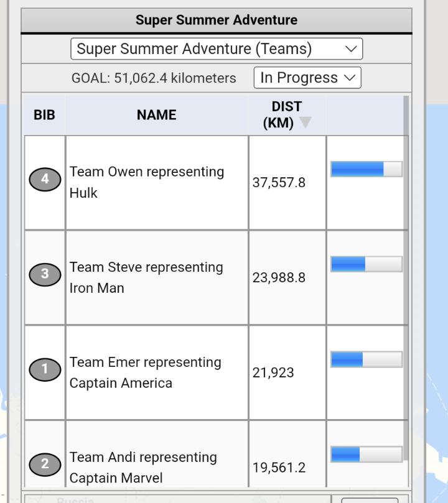Click Team Emer's progress bar
The height and width of the screenshot is (503, 448).
tap(366, 359)
